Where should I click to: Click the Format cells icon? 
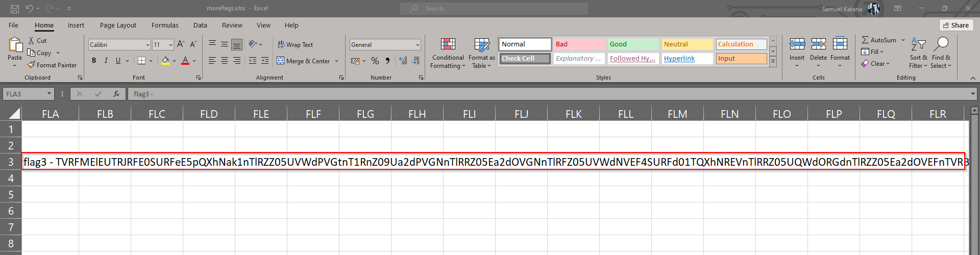pos(840,44)
